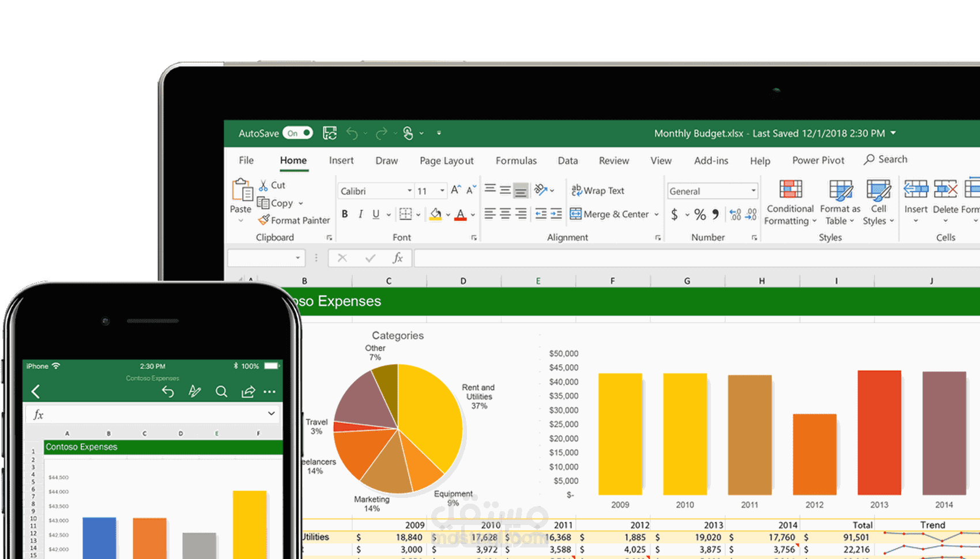The height and width of the screenshot is (559, 980).
Task: Click Middle Align icon
Action: [x=505, y=190]
